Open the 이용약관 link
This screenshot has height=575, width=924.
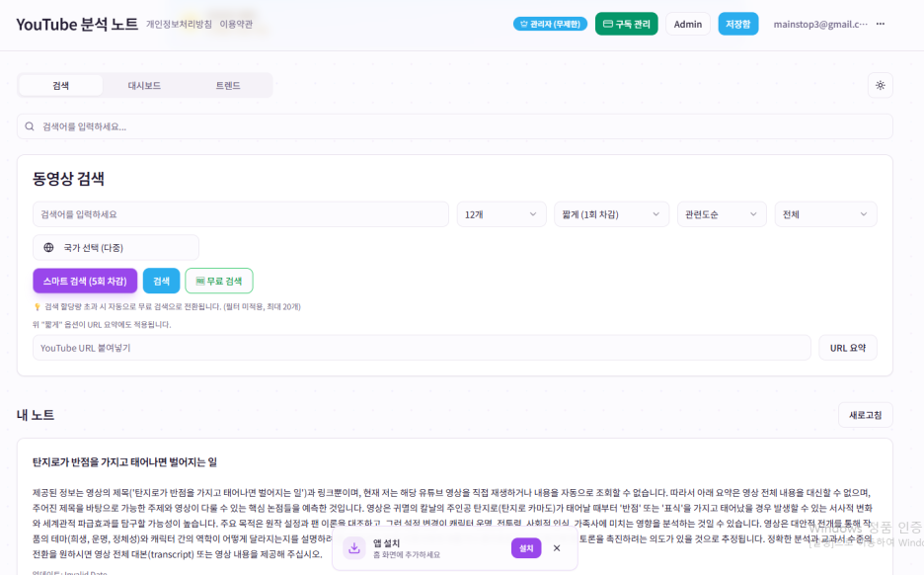(236, 24)
